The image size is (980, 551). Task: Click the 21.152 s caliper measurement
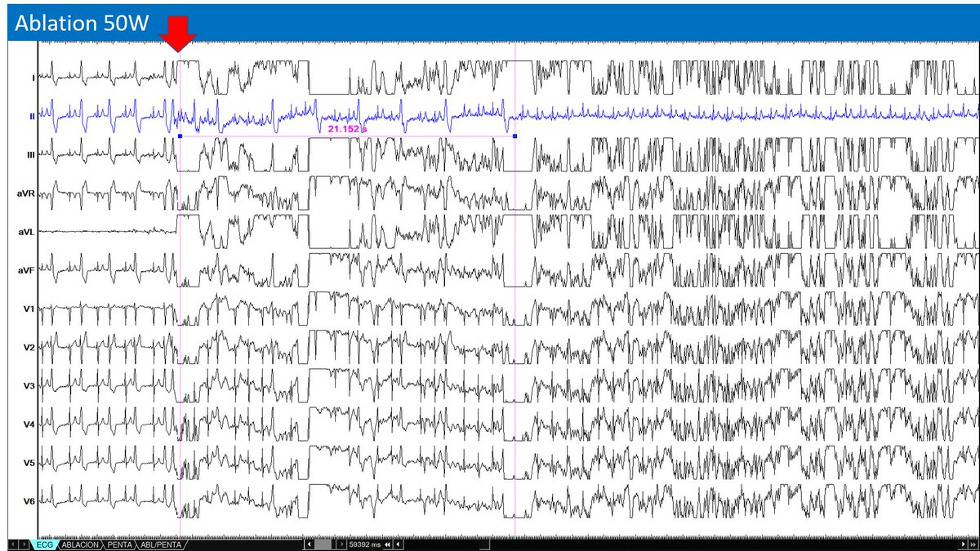tap(347, 129)
